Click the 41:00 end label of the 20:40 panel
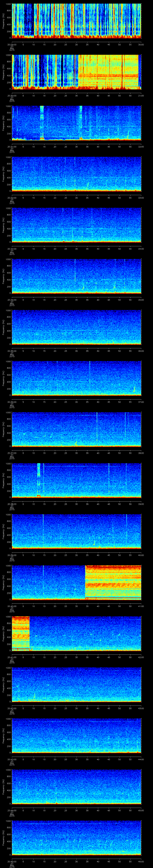 point(141,606)
